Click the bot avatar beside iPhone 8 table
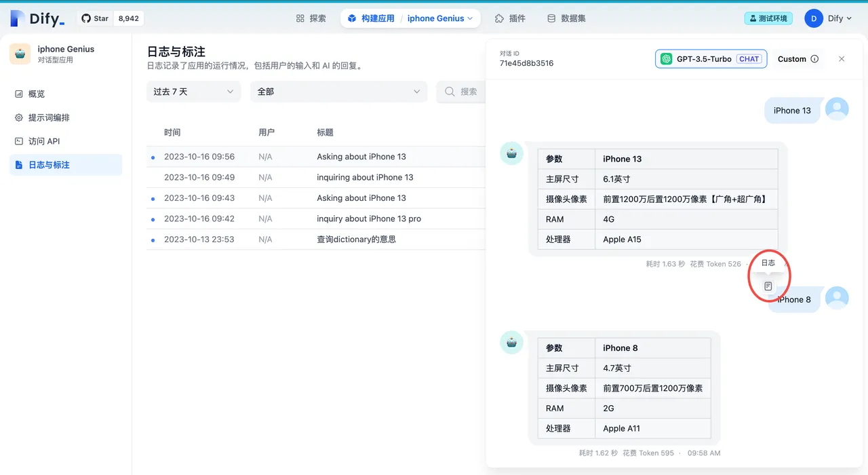 tap(511, 343)
